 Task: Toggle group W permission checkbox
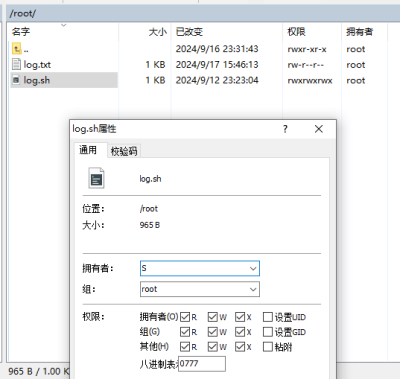(x=213, y=332)
